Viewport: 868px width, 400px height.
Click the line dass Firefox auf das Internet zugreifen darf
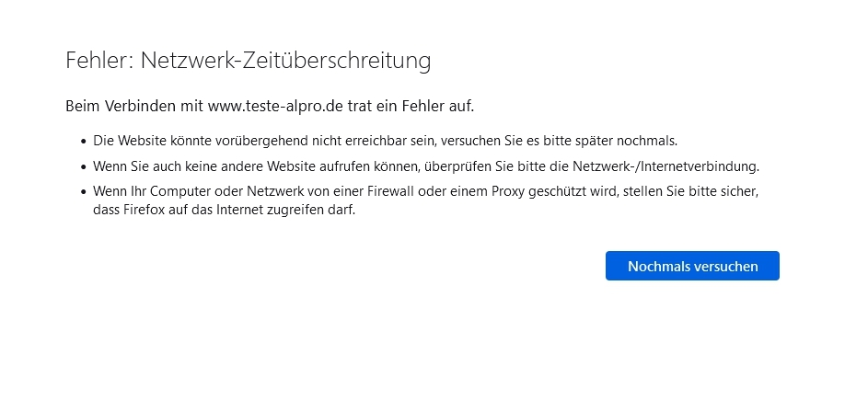(x=224, y=211)
